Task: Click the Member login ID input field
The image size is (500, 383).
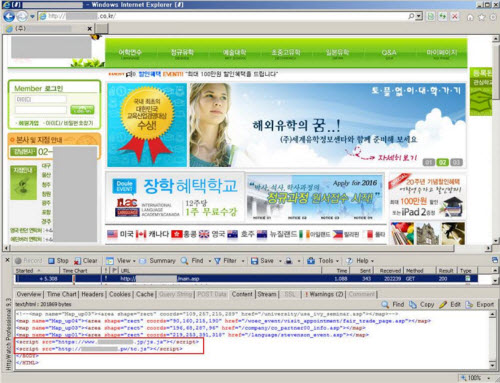Action: coord(41,99)
